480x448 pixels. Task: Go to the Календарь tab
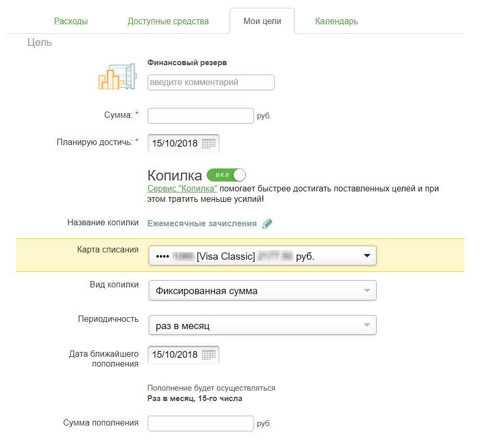[337, 21]
